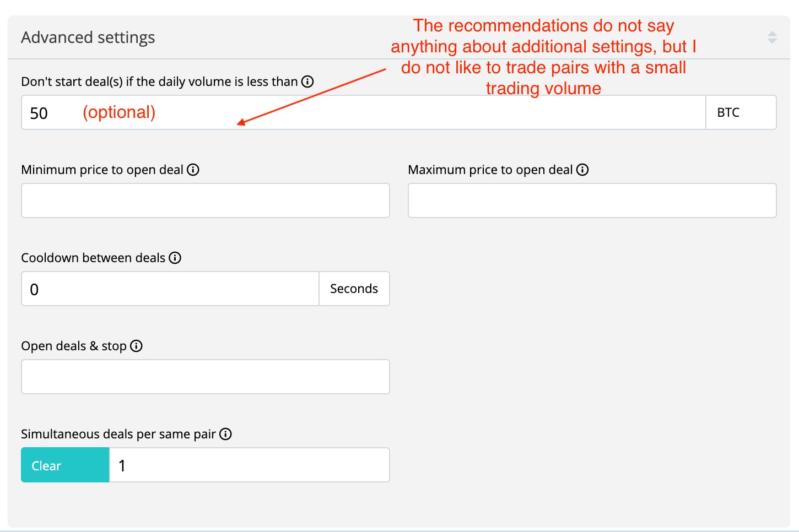Click the Minimum price to open deal field
This screenshot has height=532, width=799.
205,200
